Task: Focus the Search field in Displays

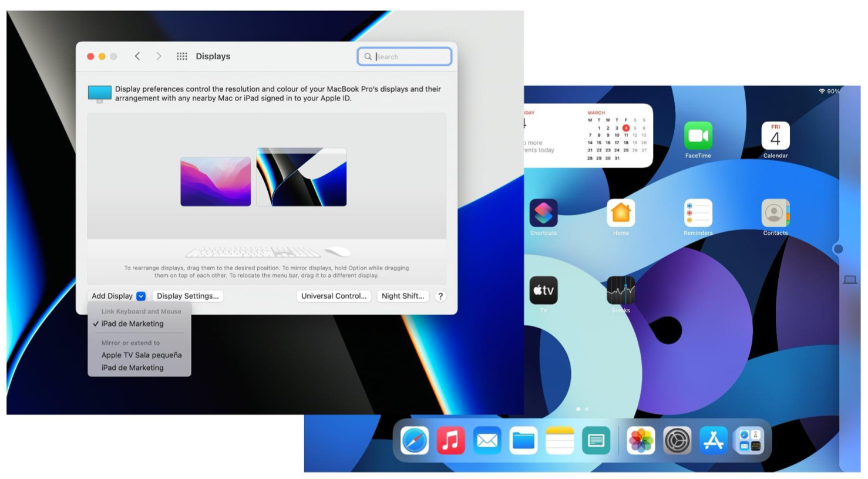Action: tap(405, 57)
